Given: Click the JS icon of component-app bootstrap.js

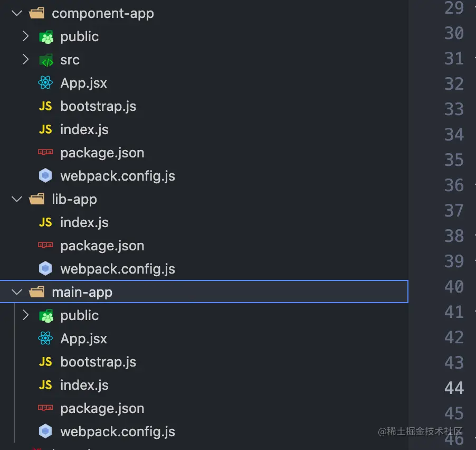Looking at the screenshot, I should (x=45, y=106).
